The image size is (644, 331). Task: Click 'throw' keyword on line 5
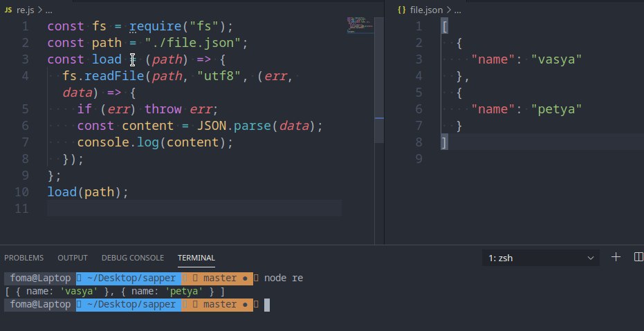[x=163, y=109]
